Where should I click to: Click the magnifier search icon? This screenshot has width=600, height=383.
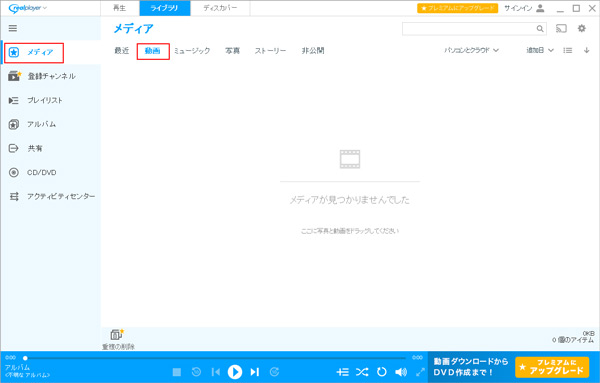[x=540, y=29]
